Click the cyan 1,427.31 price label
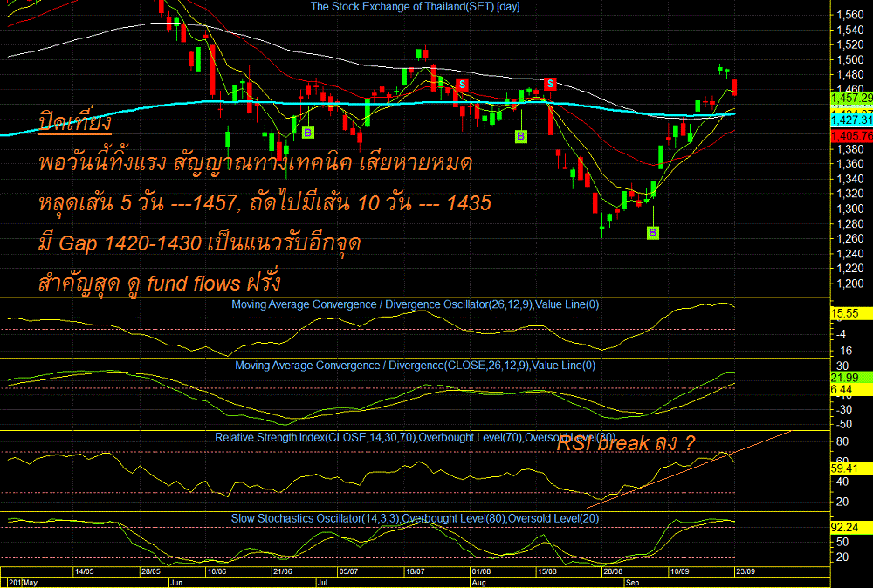This screenshot has width=873, height=588. tap(851, 120)
